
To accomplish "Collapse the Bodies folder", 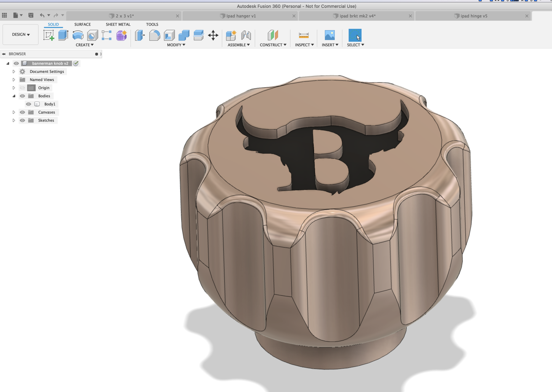I will 14,96.
